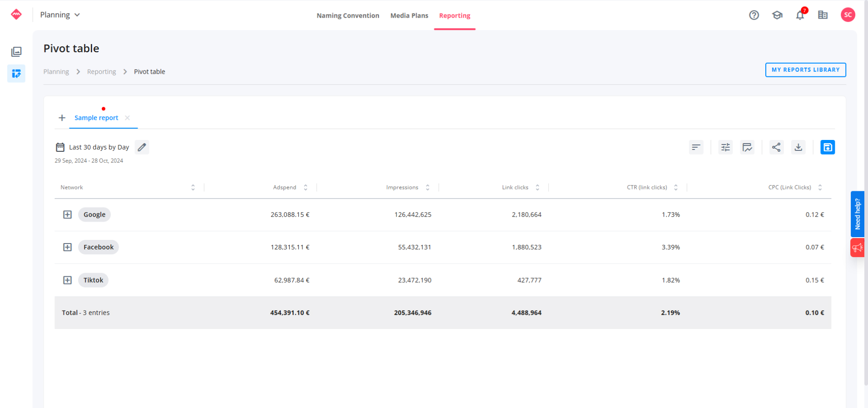Expand the Facebook network row
This screenshot has width=868, height=408.
[67, 247]
